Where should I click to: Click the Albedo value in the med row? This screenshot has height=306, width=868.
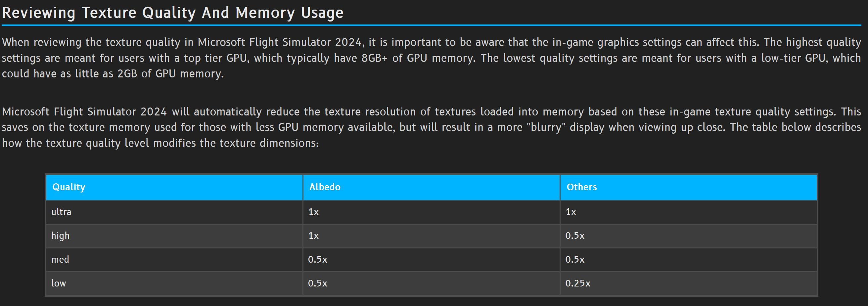317,259
